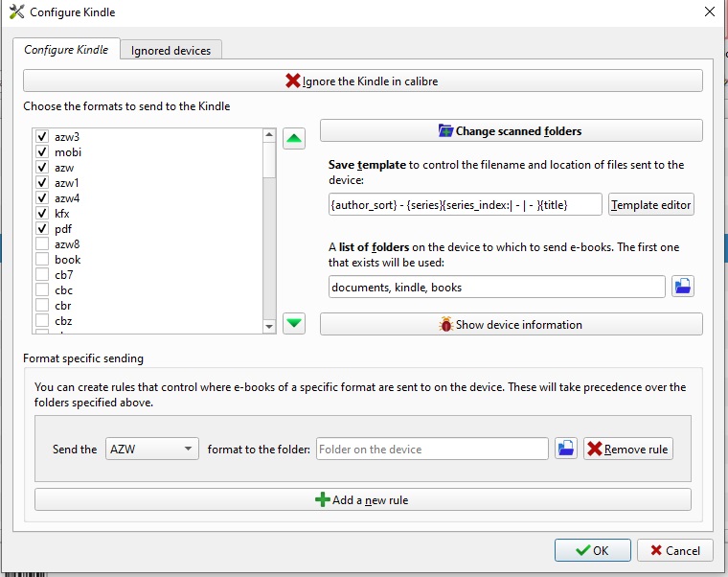Click Ignore the Kindle in calibre button
Image resolution: width=728 pixels, height=577 pixels.
[x=363, y=81]
